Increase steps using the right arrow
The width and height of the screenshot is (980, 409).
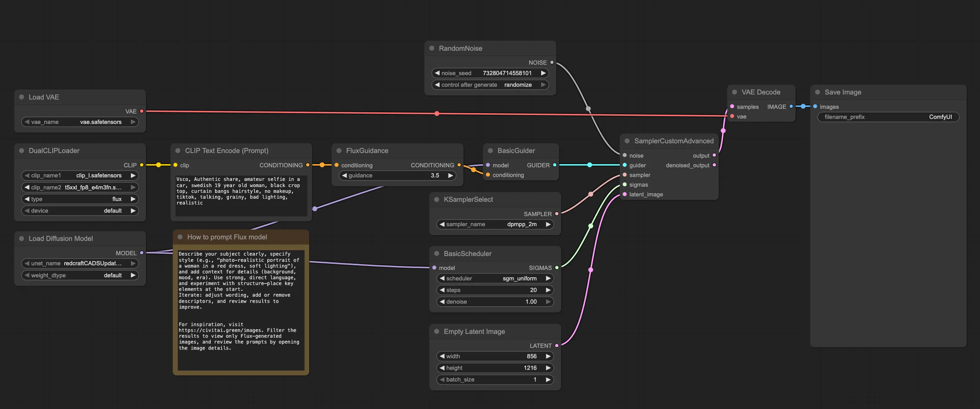(x=548, y=290)
